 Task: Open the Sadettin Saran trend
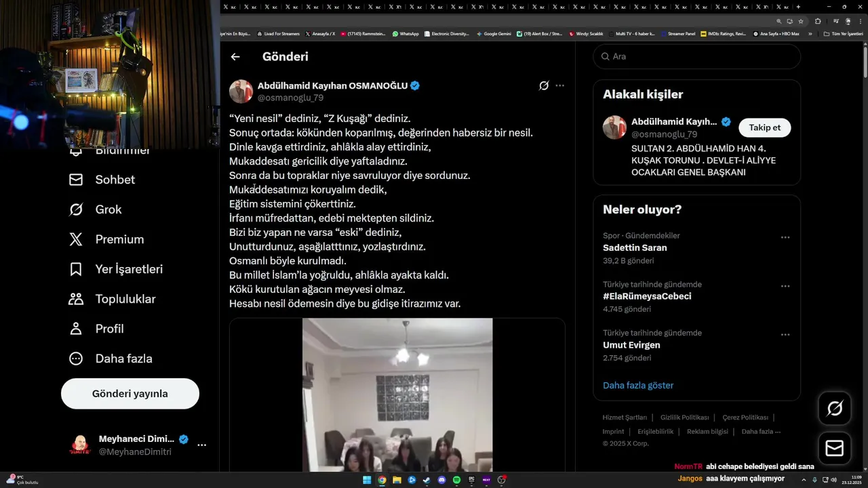(x=635, y=247)
